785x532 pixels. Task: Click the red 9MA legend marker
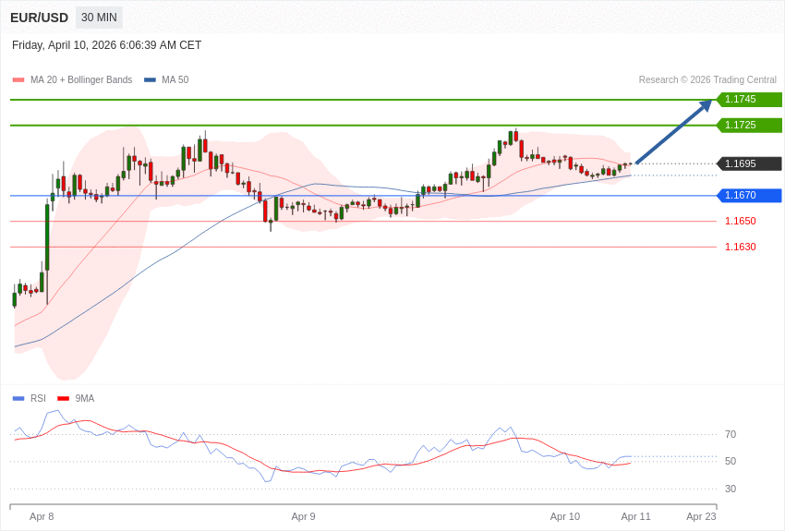pyautogui.click(x=63, y=399)
